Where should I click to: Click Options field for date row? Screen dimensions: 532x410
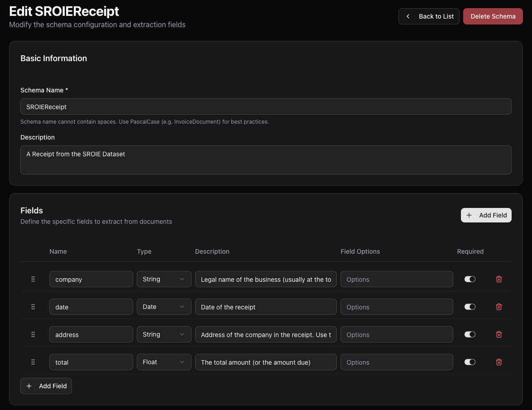click(x=397, y=307)
